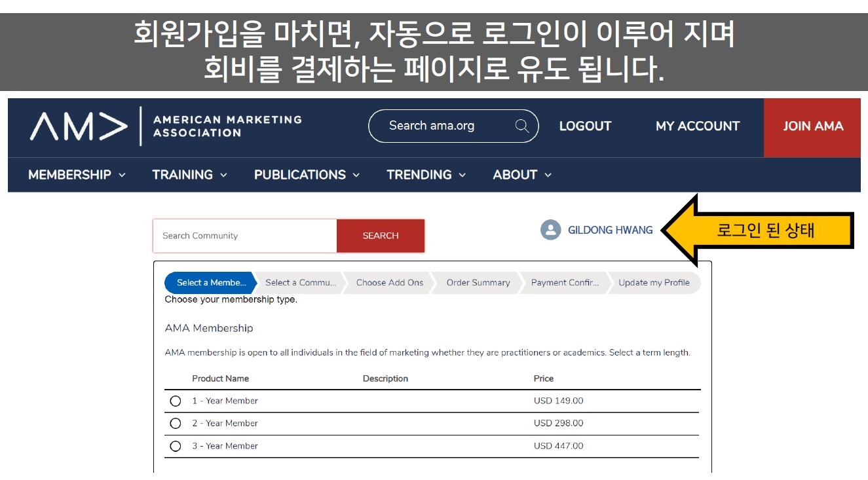The width and height of the screenshot is (868, 480).
Task: Go to Select a Community step
Action: 300,283
